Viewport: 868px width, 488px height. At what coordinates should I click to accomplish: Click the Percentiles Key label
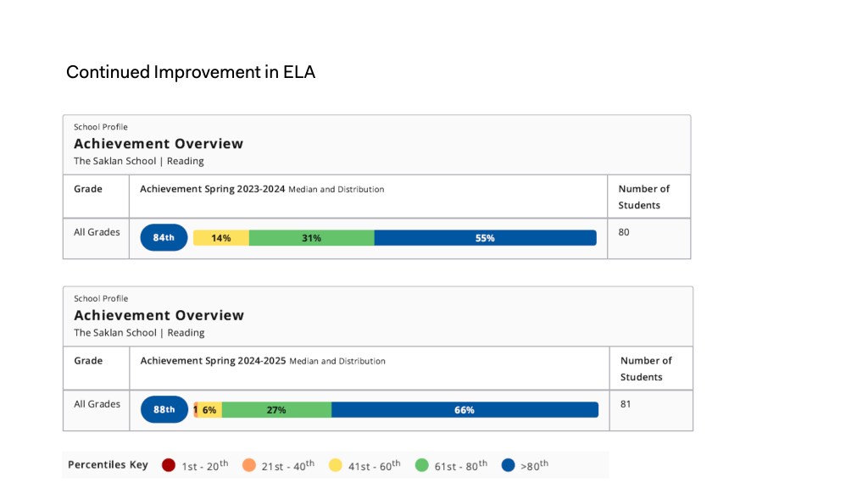[x=108, y=465]
